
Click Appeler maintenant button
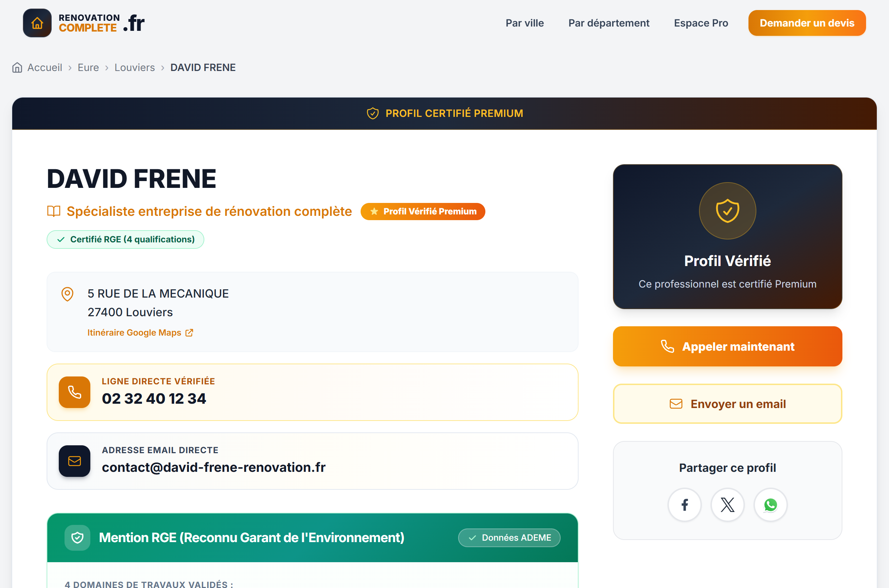[x=727, y=346]
